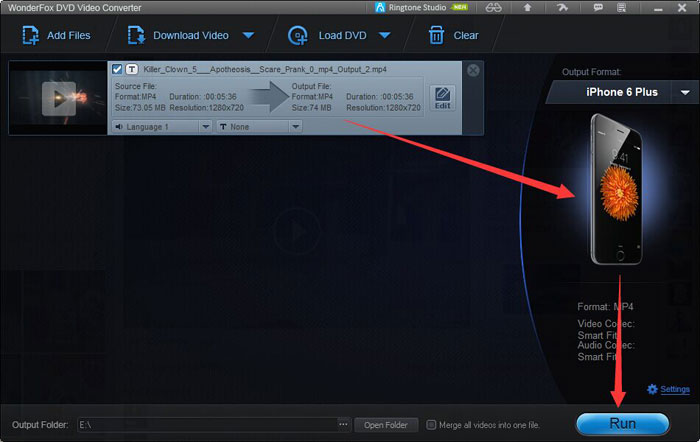Click the curved arrow icon in the title bar
700x442 pixels.
pyautogui.click(x=562, y=8)
